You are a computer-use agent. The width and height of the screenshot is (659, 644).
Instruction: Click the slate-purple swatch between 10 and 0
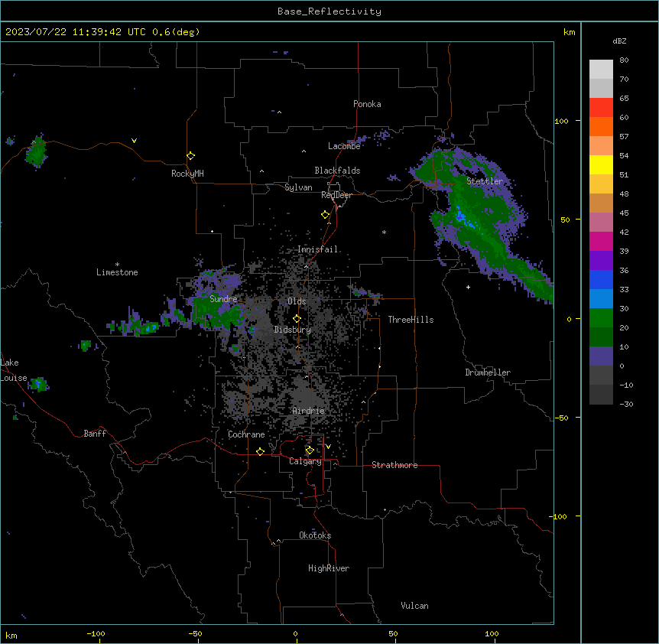[x=601, y=356]
